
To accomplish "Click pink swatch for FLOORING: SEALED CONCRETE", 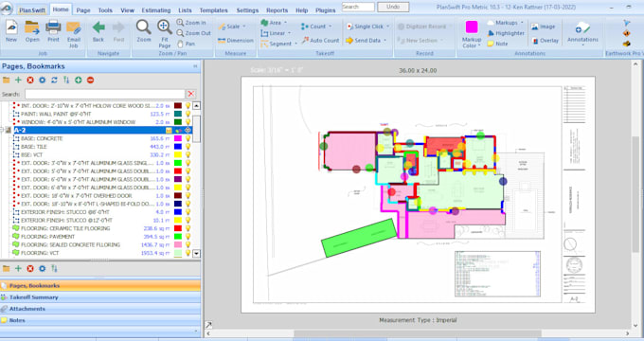I will [x=178, y=245].
